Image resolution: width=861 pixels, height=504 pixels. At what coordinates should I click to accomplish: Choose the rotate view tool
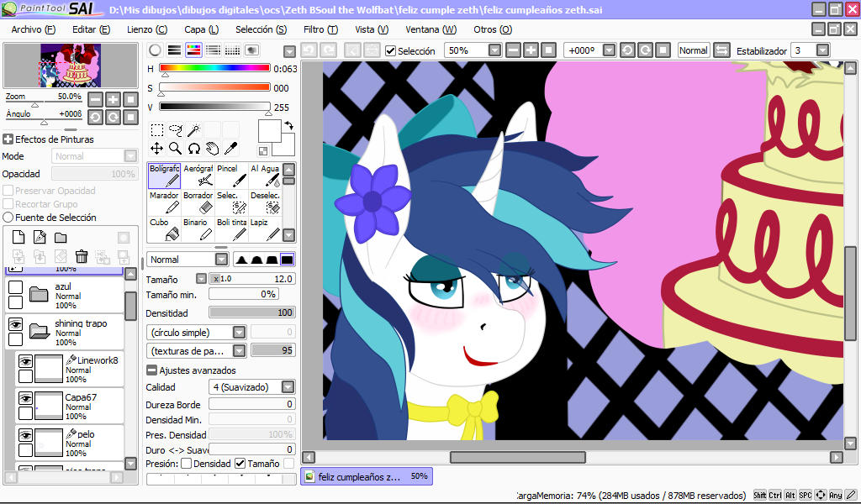point(194,148)
